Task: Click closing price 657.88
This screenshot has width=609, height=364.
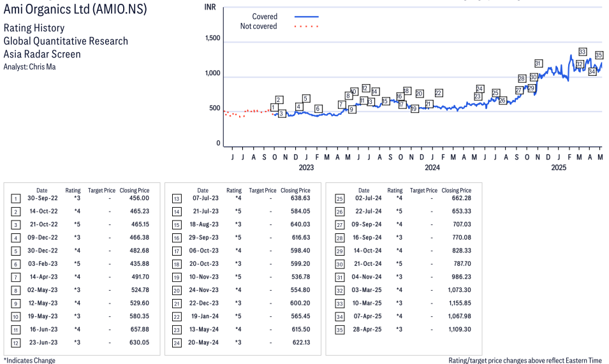Action: point(140,330)
